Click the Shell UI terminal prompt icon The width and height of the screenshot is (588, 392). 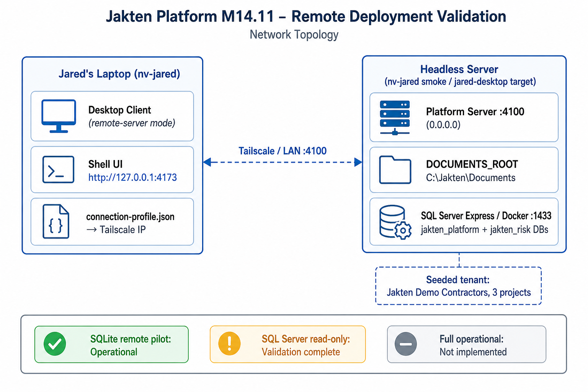tap(58, 169)
